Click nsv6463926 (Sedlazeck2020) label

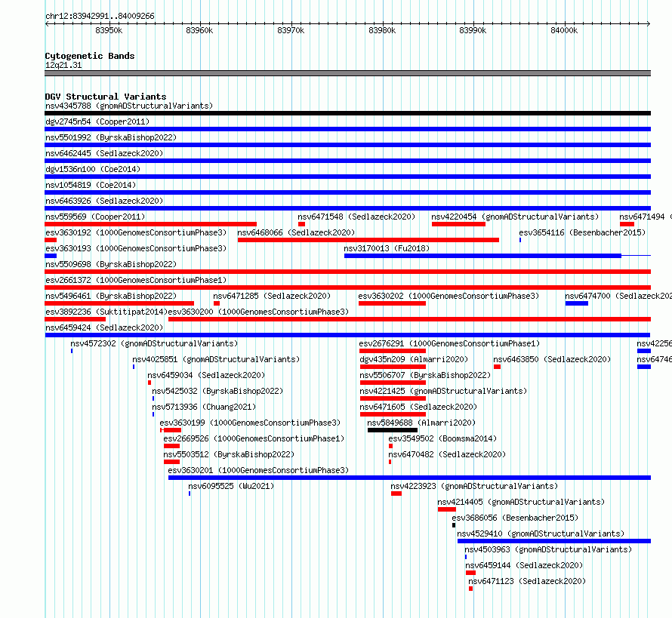coord(104,201)
